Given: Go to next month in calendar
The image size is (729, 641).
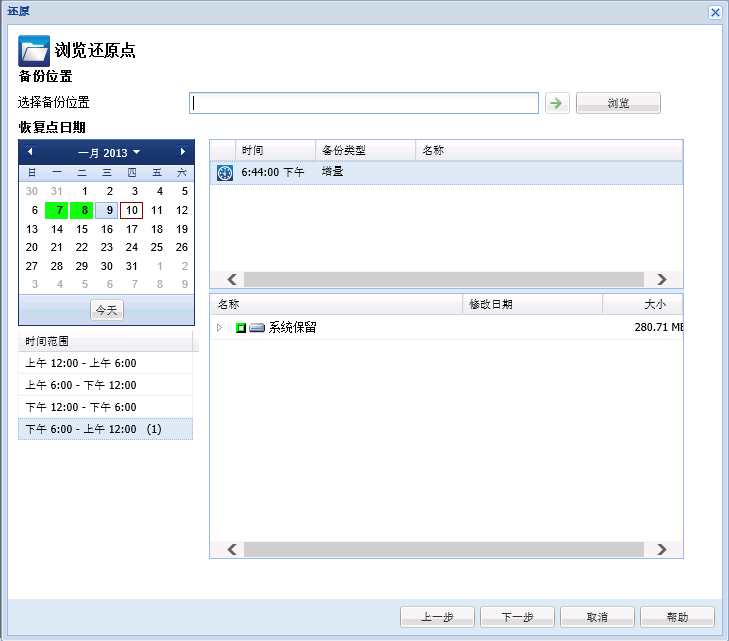Looking at the screenshot, I should 183,152.
